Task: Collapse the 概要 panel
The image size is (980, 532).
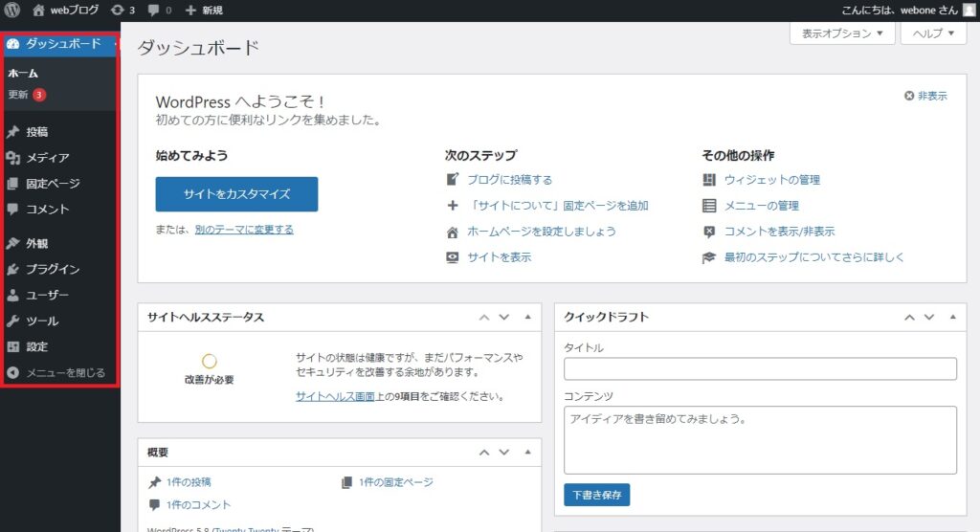Action: point(527,452)
